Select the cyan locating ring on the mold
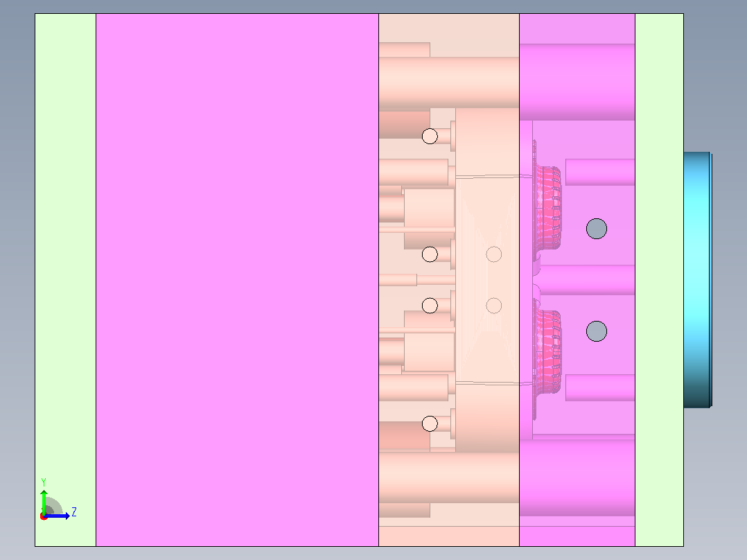 [697, 280]
